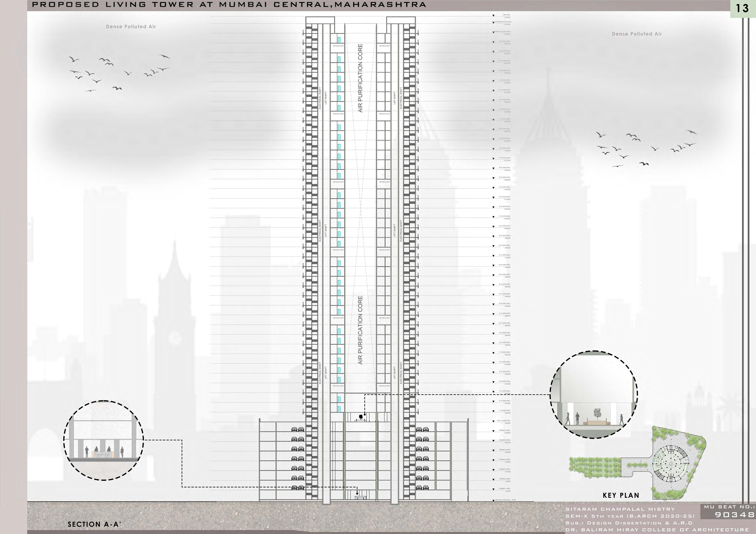
Task: Click the TERRACE FLOOR LEVEL triangle marker
Action: click(x=494, y=32)
